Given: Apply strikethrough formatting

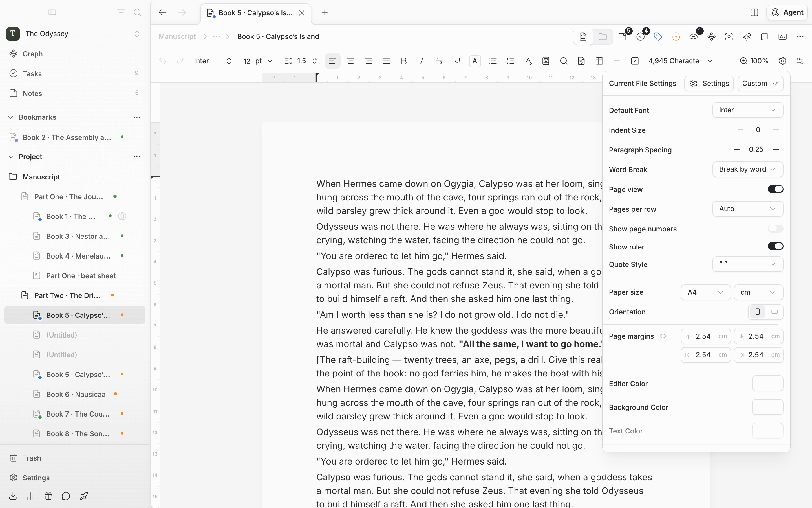Looking at the screenshot, I should tap(439, 61).
